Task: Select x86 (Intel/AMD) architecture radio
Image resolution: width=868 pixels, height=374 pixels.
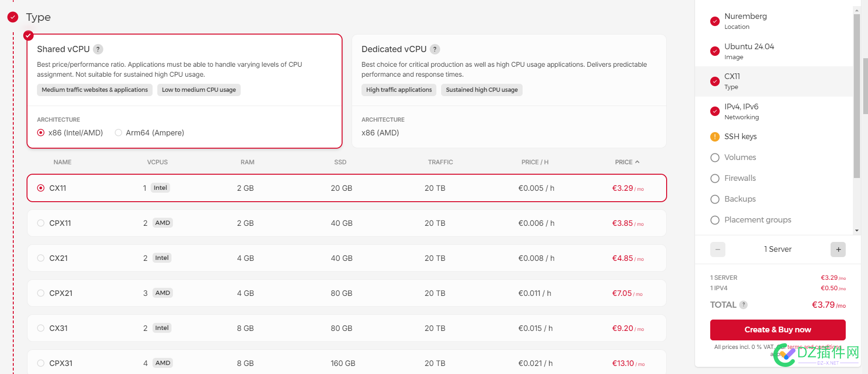Action: pyautogui.click(x=41, y=133)
